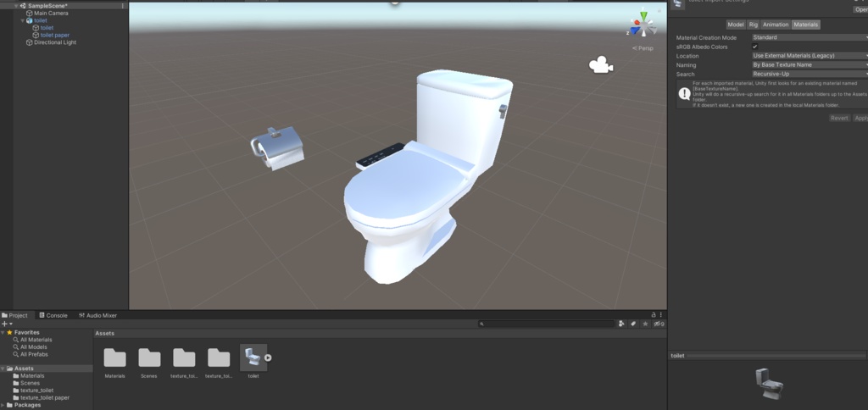The width and height of the screenshot is (868, 410).
Task: Click the toilet paper holder in Scene view
Action: (277, 148)
